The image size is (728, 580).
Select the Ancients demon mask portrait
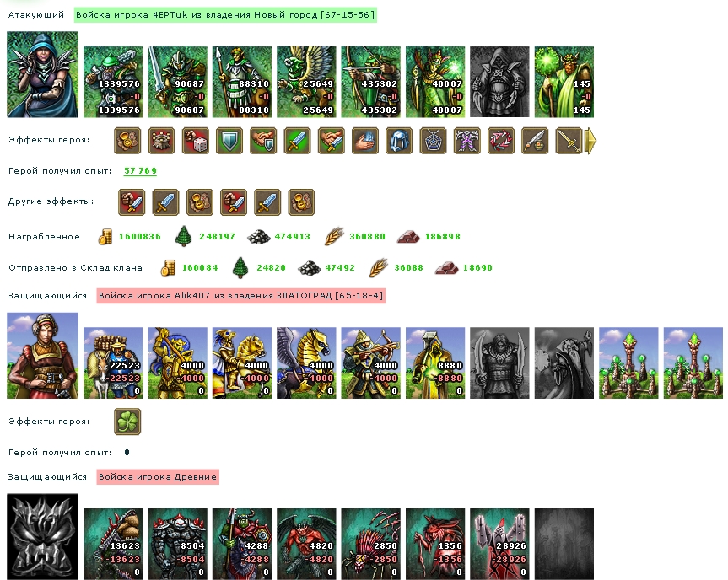pyautogui.click(x=43, y=537)
